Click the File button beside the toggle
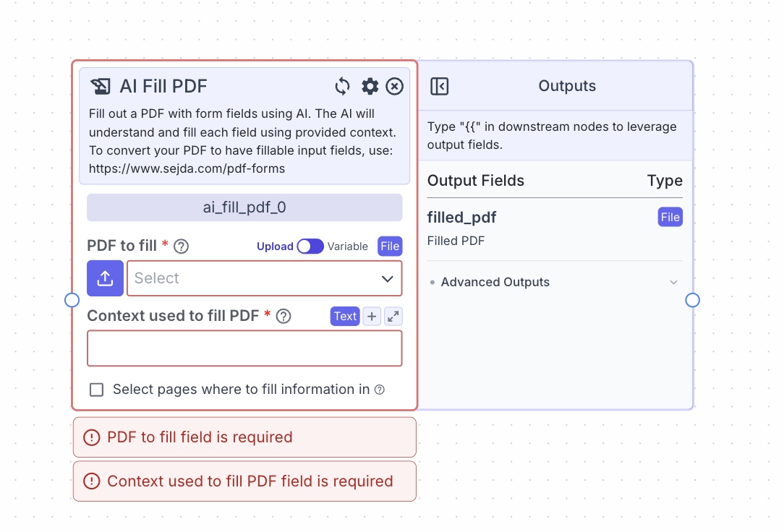The height and width of the screenshot is (532, 784). point(389,246)
